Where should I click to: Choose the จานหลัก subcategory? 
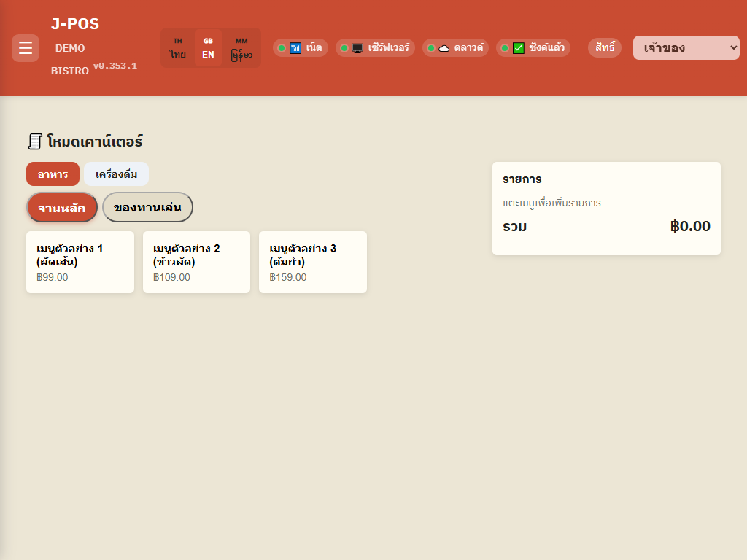point(62,207)
